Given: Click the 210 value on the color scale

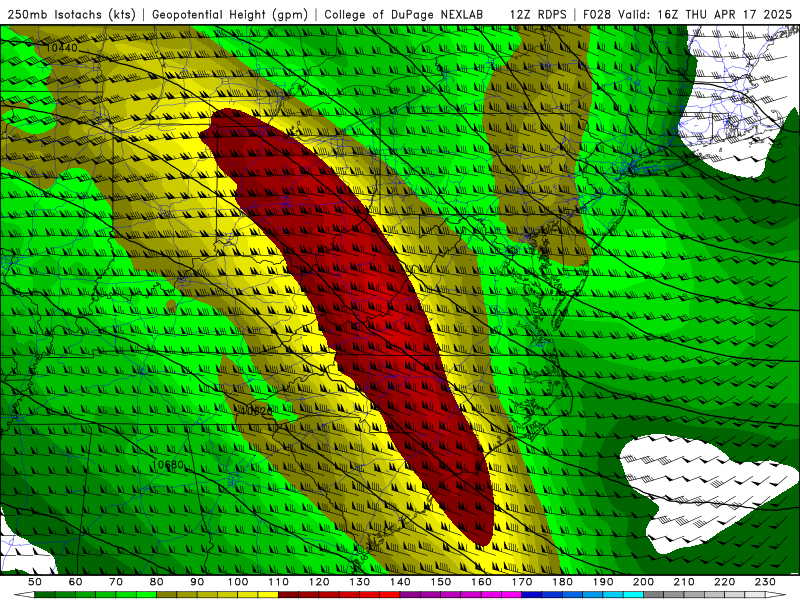Looking at the screenshot, I should [684, 582].
